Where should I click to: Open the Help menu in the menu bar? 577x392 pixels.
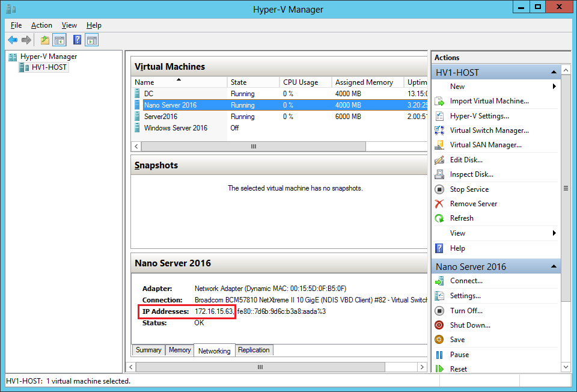coord(94,25)
